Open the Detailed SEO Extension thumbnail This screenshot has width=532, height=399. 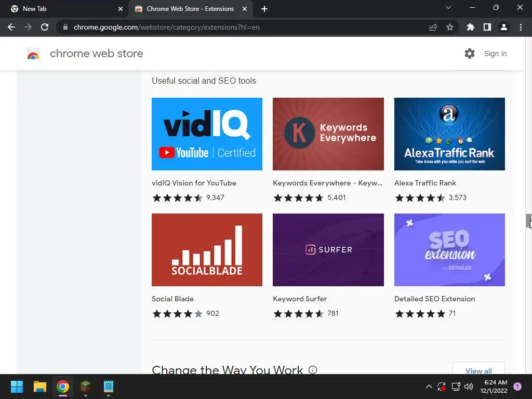[x=449, y=250]
